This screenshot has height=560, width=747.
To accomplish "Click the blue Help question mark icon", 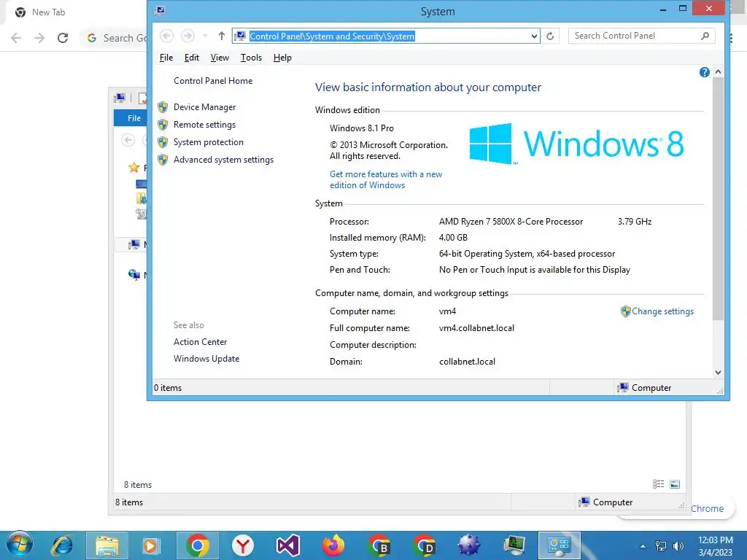I will coord(705,72).
